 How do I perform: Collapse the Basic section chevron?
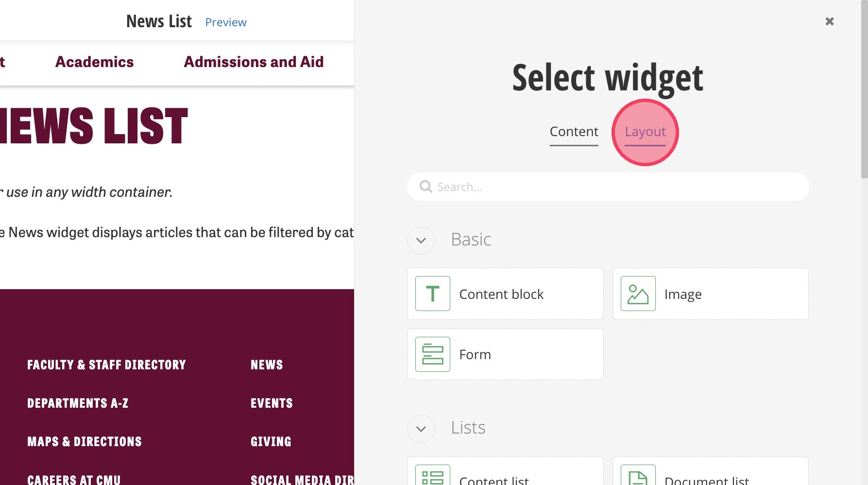pyautogui.click(x=421, y=240)
